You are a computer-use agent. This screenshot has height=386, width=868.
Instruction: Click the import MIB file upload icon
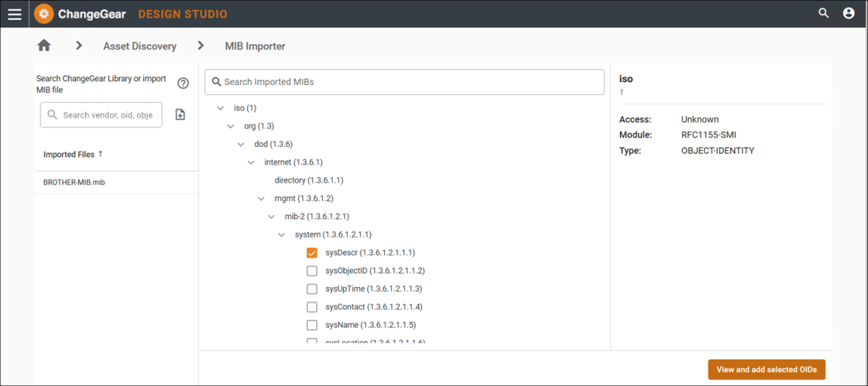(180, 115)
